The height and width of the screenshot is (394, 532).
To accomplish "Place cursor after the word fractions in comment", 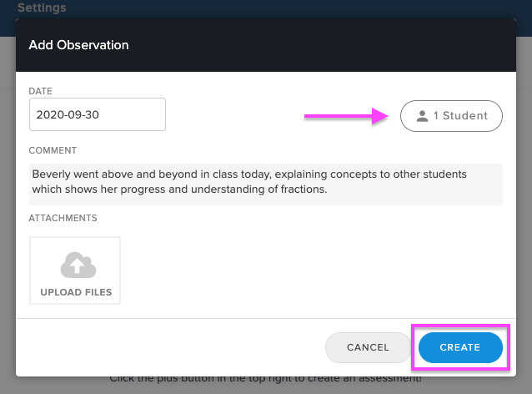I will [x=326, y=189].
